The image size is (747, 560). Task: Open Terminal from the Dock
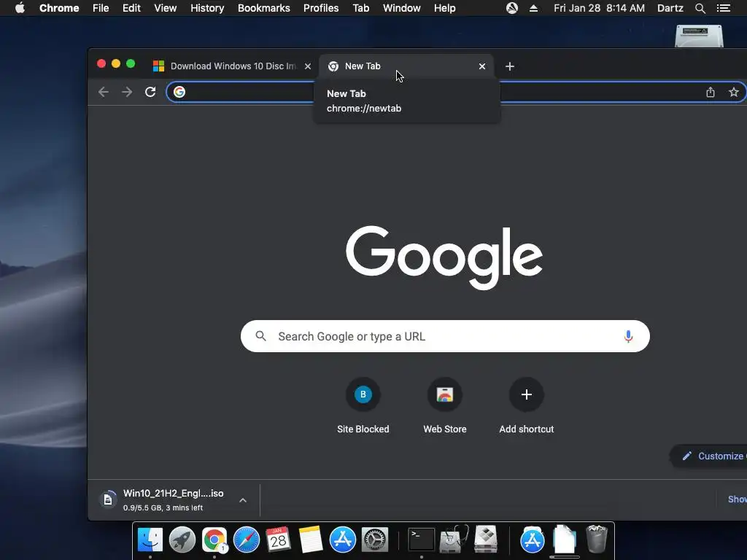tap(422, 540)
